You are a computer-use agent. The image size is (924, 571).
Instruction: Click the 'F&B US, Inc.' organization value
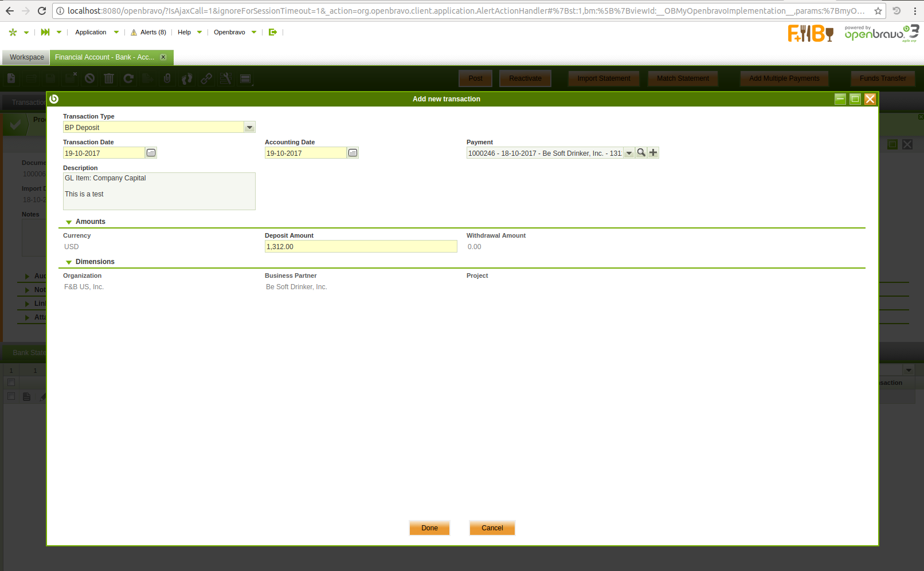(84, 287)
